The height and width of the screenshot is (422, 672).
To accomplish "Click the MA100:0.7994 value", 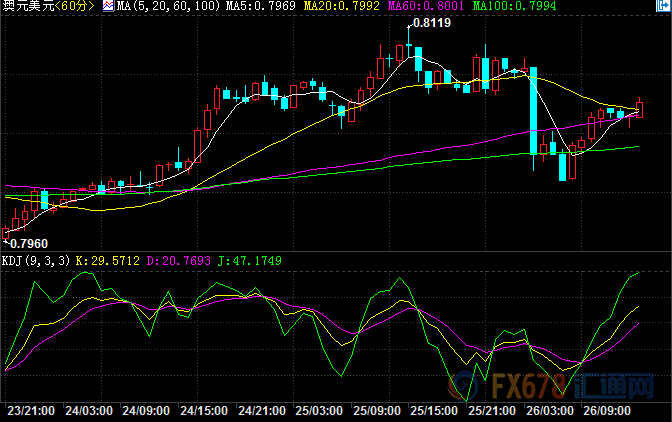I will tap(514, 6).
